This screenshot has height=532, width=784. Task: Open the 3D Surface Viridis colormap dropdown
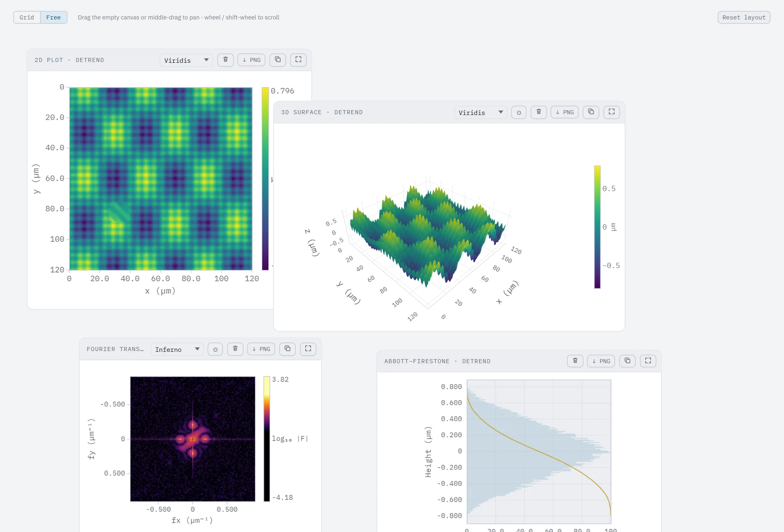click(480, 112)
